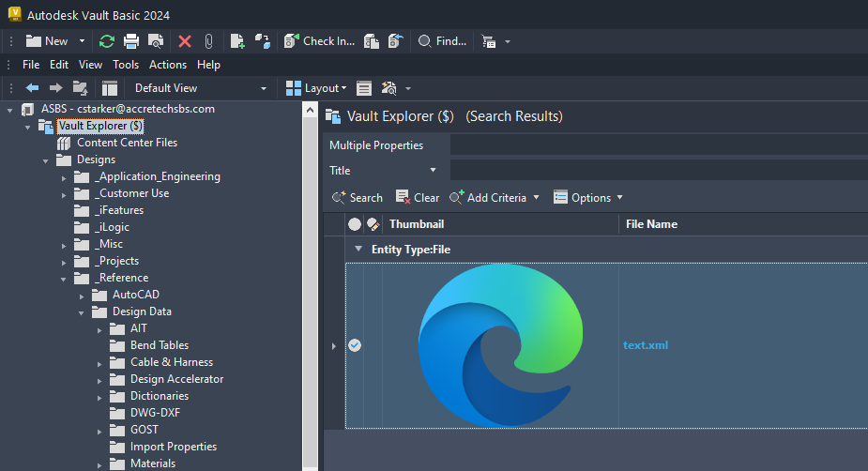Collapse the _Reference folder node

pyautogui.click(x=64, y=280)
